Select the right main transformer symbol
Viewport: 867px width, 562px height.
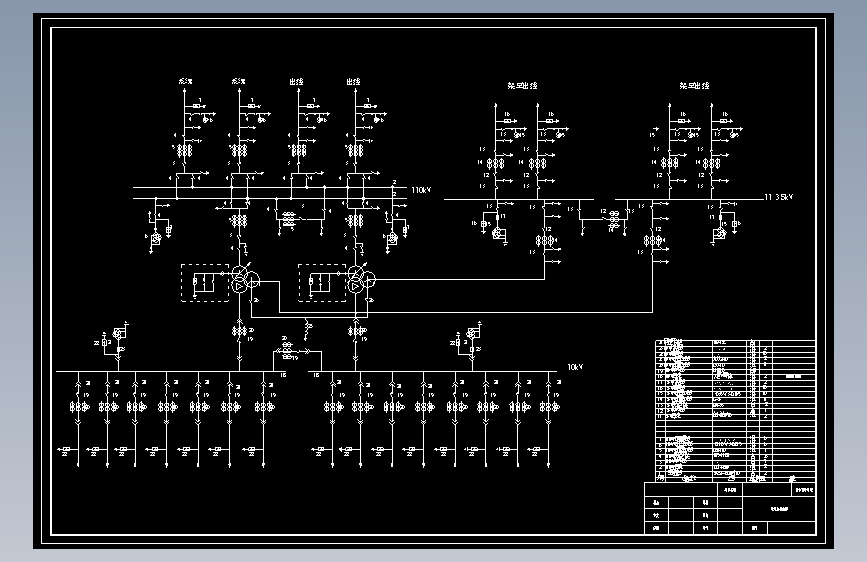[362, 279]
